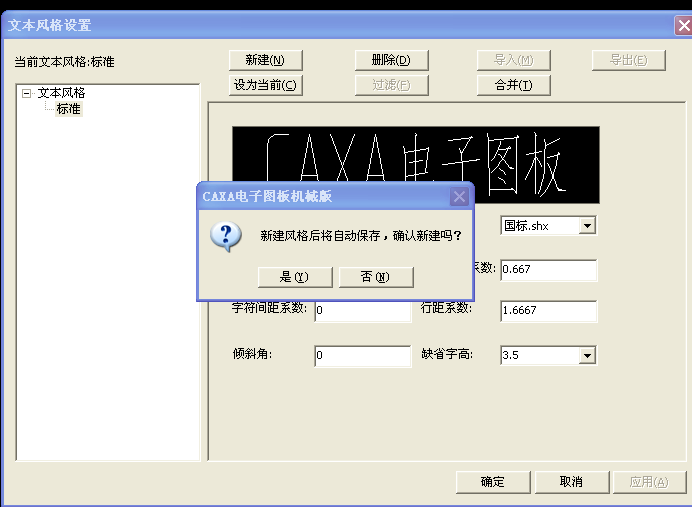
Task: Click the 是(Y) button to confirm
Action: (x=295, y=277)
